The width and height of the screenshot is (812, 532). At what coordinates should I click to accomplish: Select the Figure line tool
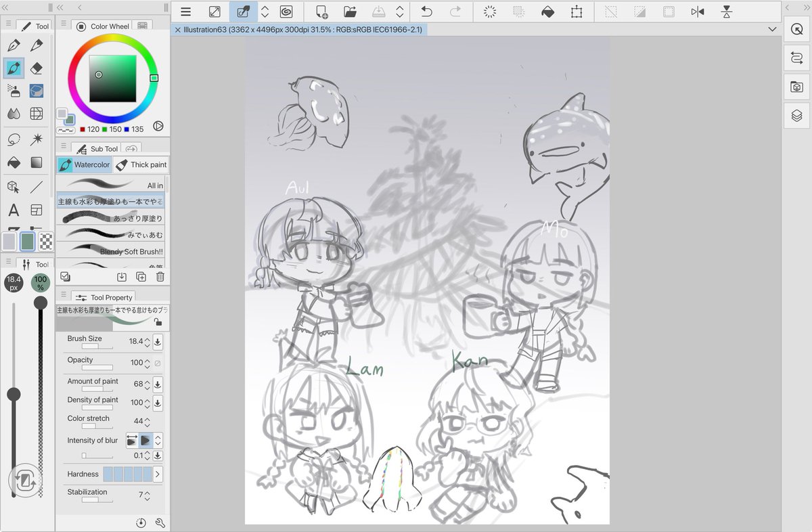(x=37, y=187)
